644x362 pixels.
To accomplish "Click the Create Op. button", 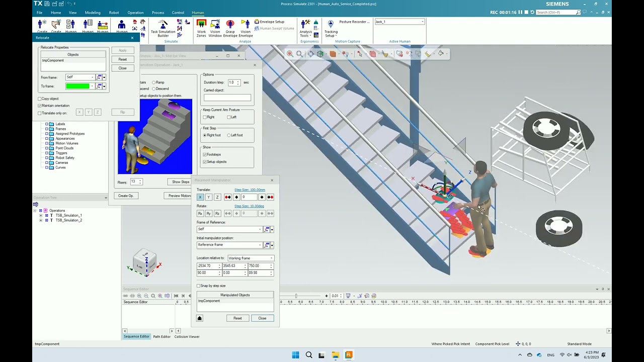I will click(126, 196).
